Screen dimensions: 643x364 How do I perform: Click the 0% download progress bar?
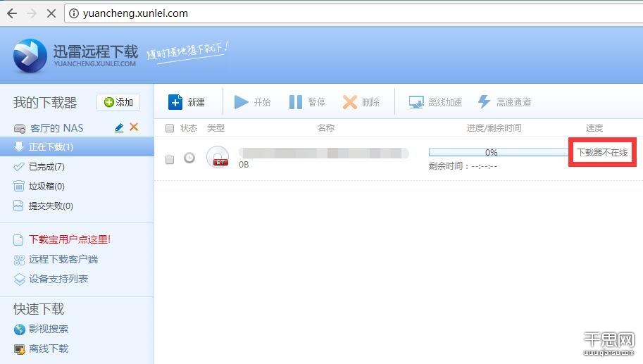click(491, 152)
